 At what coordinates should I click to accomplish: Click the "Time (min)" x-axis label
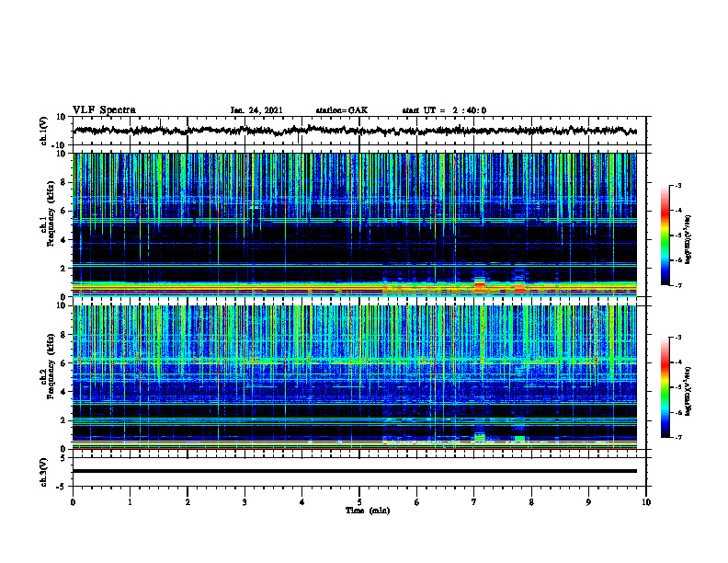[x=368, y=511]
